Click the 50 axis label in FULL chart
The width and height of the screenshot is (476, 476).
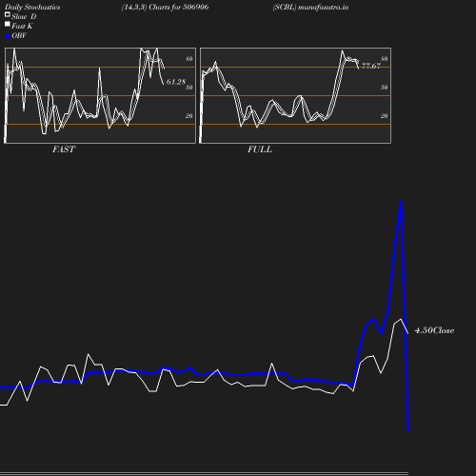[385, 88]
